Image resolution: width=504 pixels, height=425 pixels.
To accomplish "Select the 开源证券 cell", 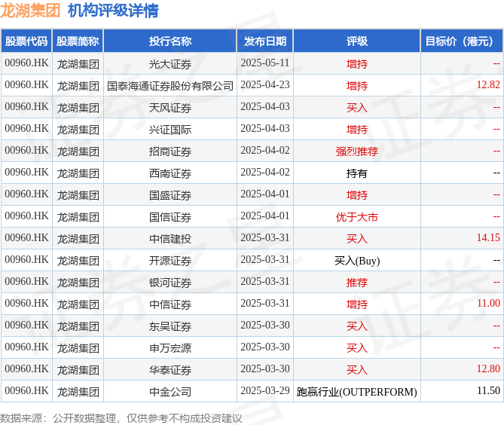I will (x=170, y=261).
